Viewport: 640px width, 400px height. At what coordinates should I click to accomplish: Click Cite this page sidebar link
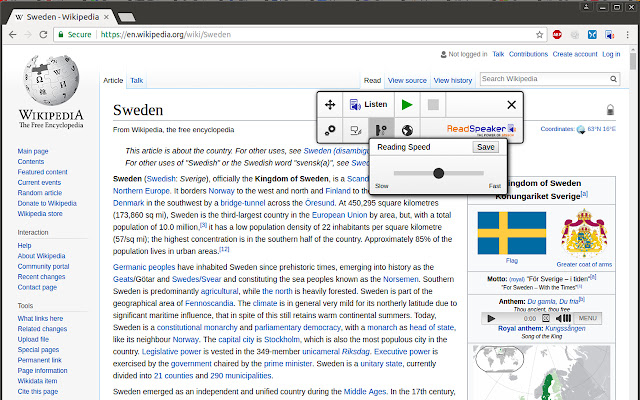coord(38,391)
